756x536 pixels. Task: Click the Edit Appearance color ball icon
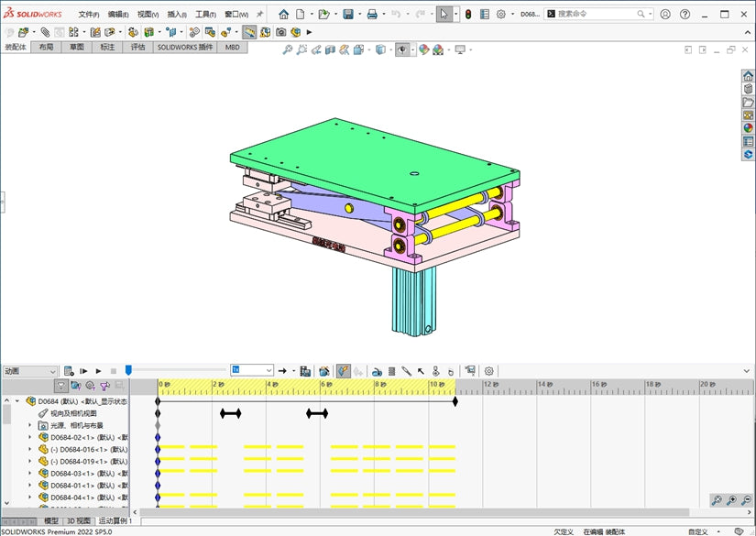[423, 49]
